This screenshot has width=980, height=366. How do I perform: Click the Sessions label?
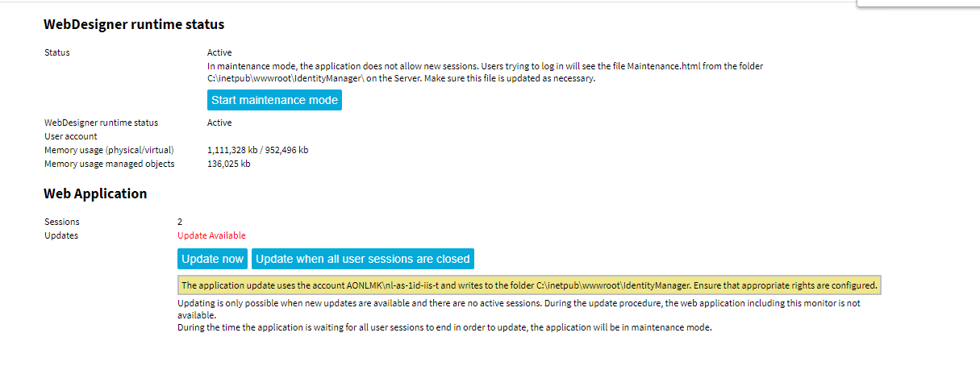62,222
